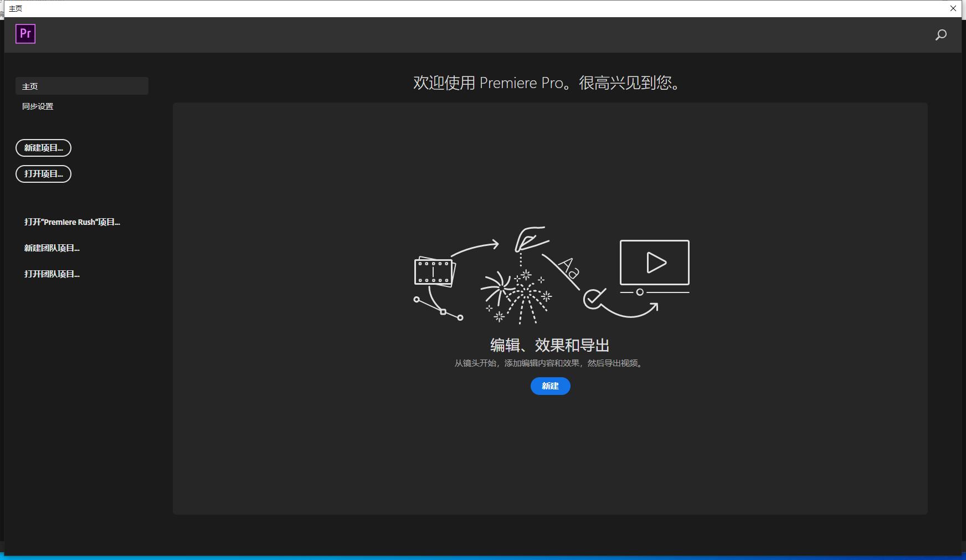Screen dimensions: 966x560
Task: Open an existing team project
Action: [x=52, y=274]
